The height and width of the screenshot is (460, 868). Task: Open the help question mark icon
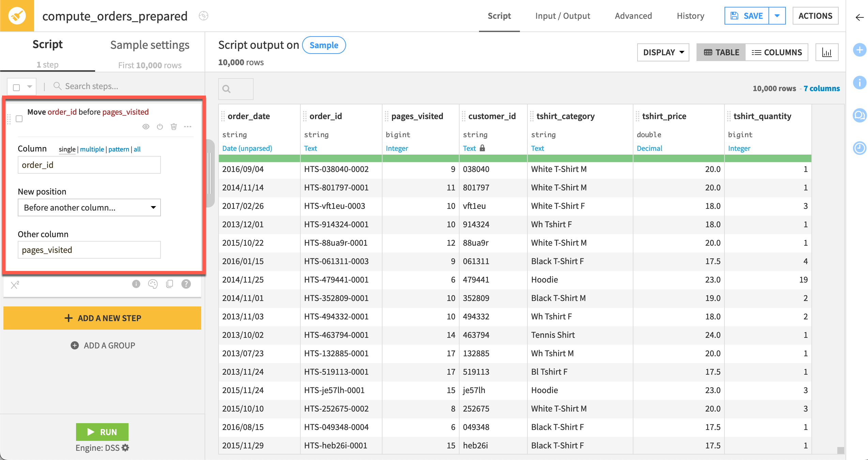coord(186,284)
